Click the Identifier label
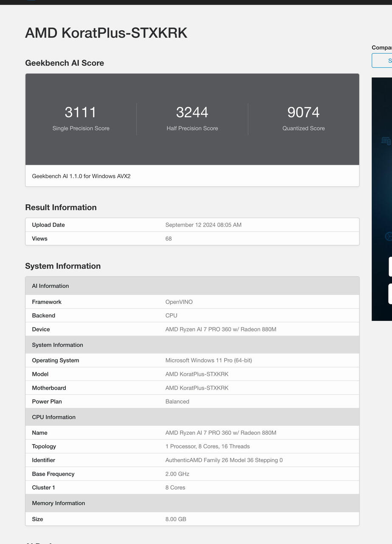392x544 pixels. pos(43,460)
